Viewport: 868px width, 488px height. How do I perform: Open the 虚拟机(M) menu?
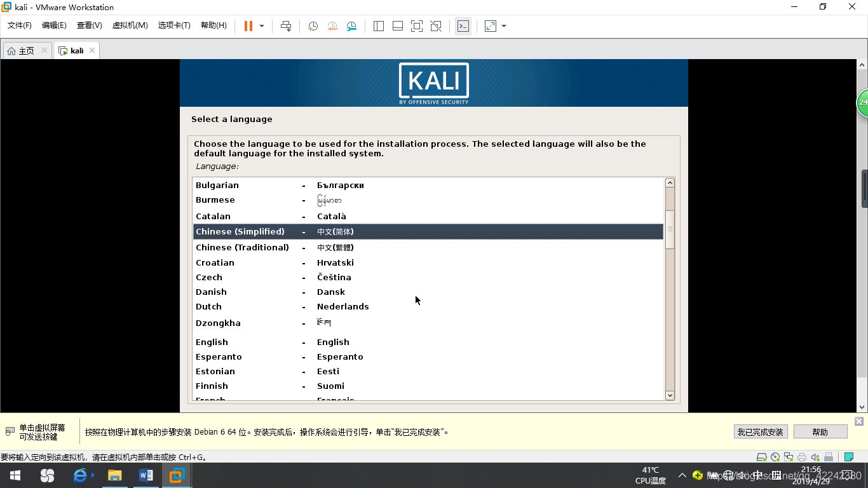coord(130,25)
